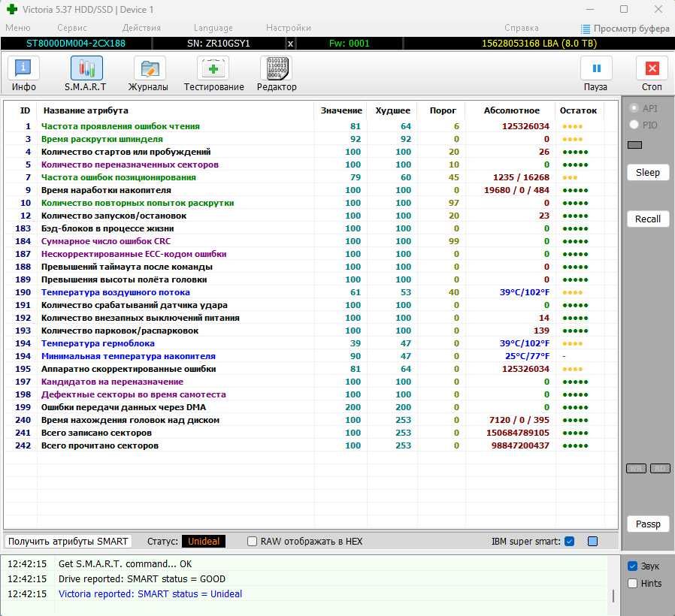Click the Просмотр буфера list icon

(586, 29)
